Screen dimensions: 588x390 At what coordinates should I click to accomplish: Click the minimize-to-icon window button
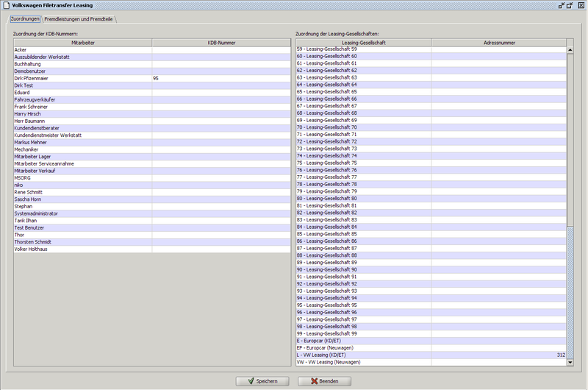point(562,5)
